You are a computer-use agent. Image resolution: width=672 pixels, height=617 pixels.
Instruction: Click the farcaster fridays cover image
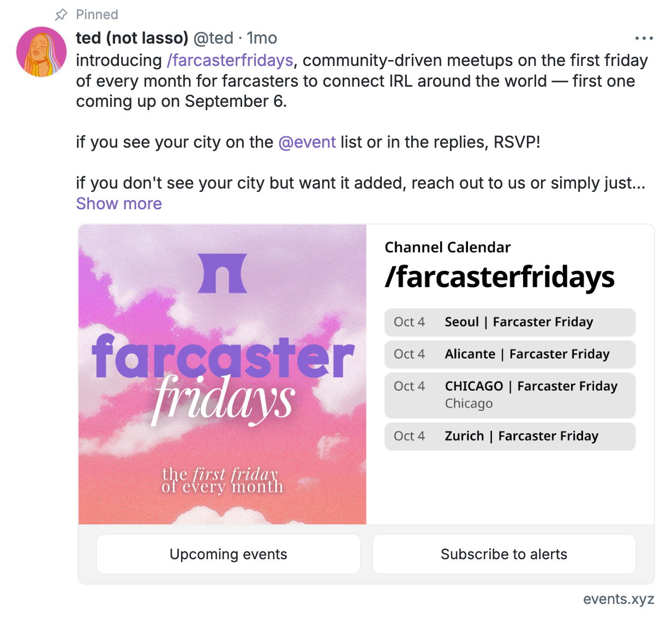(223, 374)
